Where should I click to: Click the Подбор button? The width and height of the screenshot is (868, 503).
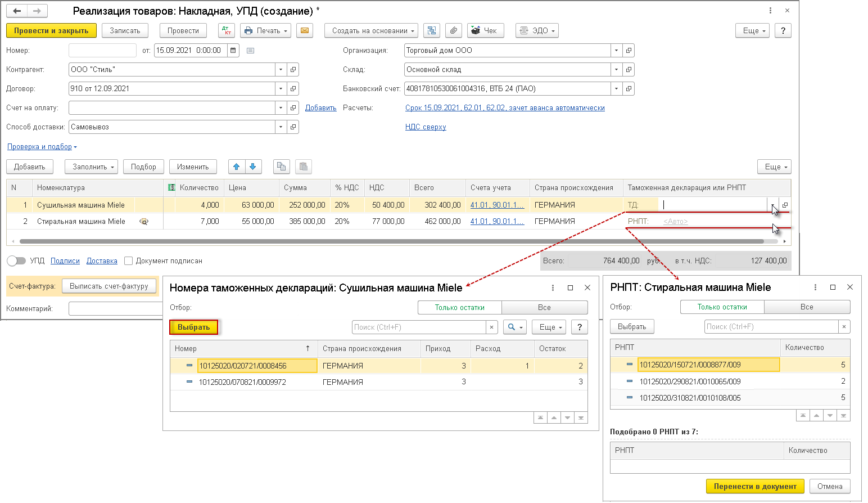coord(143,167)
